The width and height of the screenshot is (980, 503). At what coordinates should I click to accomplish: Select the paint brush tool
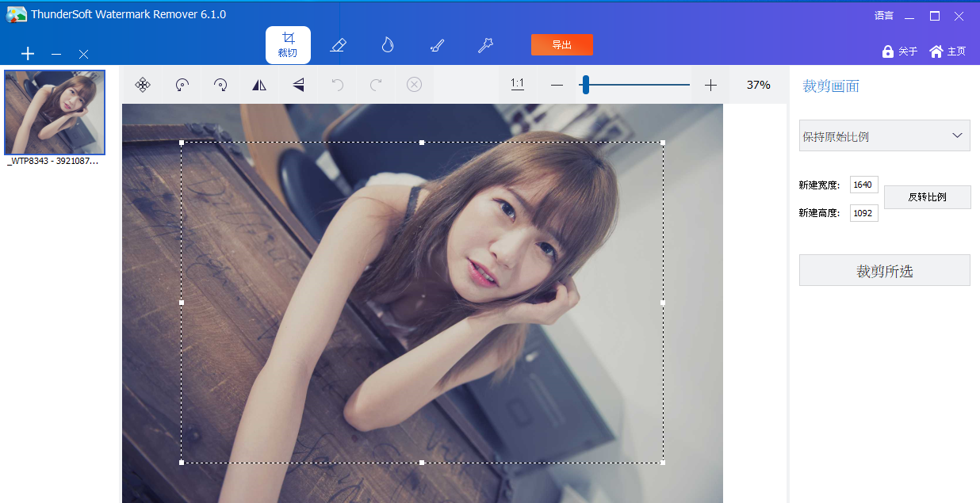click(x=436, y=45)
